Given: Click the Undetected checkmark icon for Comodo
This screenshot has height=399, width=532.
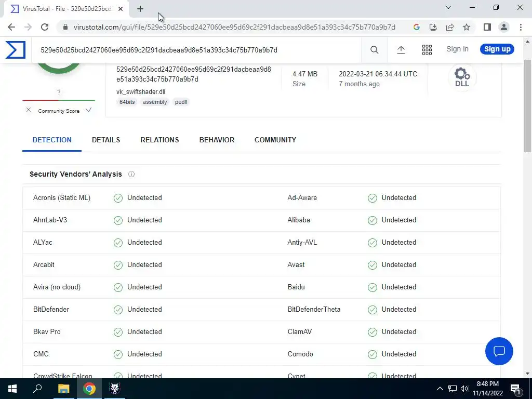Looking at the screenshot, I should click(x=373, y=354).
